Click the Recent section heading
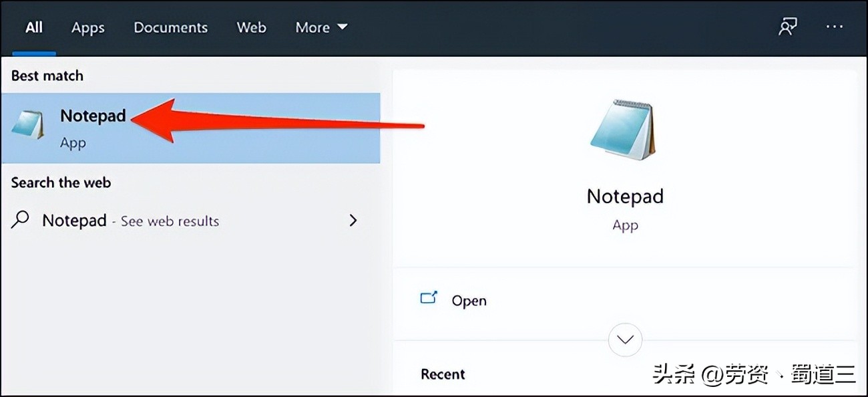Screen dimensions: 868x397 pos(443,374)
